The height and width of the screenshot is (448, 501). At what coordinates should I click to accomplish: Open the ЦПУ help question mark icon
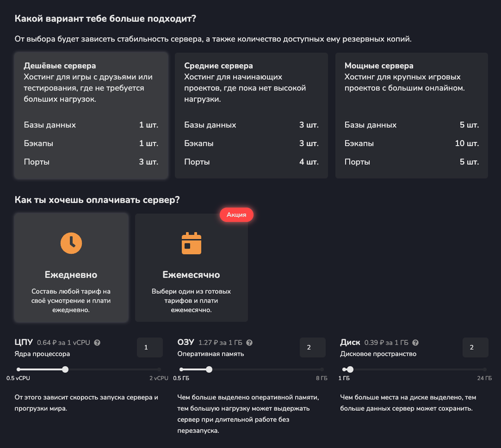[x=96, y=342]
